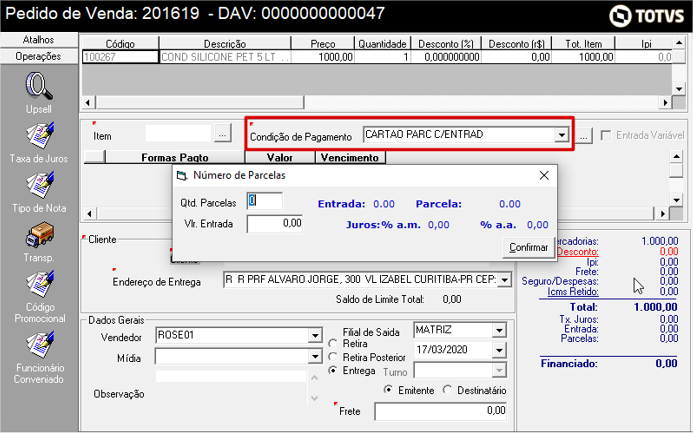Expand the Vendedor dropdown
This screenshot has height=433, width=693.
315,336
